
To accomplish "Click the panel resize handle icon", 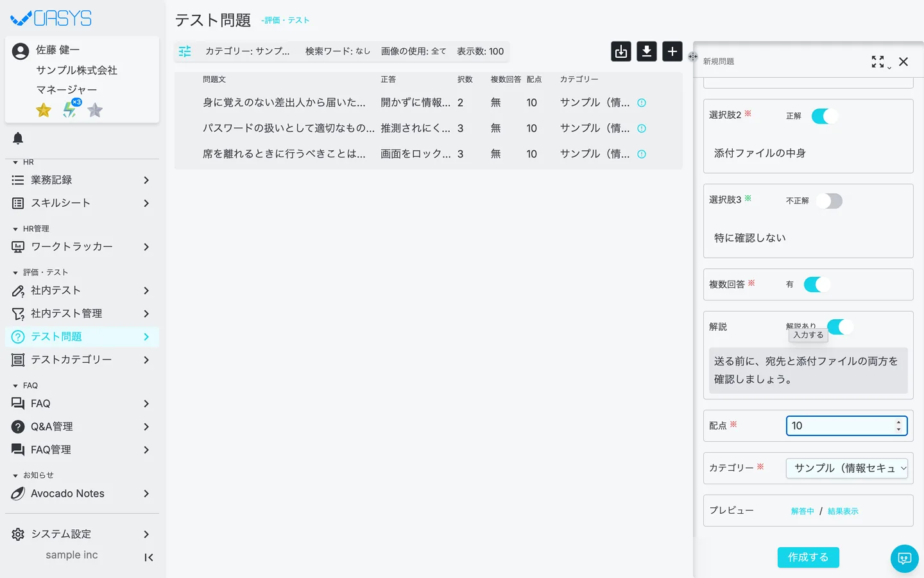I will pyautogui.click(x=693, y=57).
